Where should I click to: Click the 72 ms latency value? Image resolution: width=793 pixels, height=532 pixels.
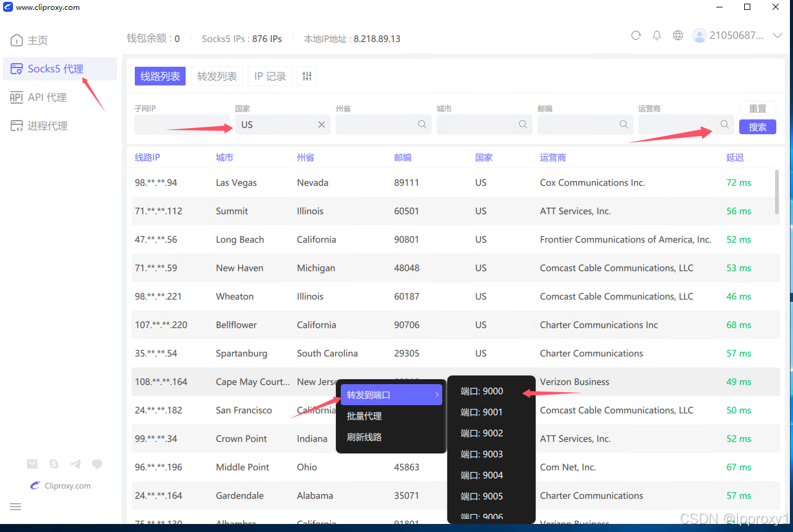739,182
